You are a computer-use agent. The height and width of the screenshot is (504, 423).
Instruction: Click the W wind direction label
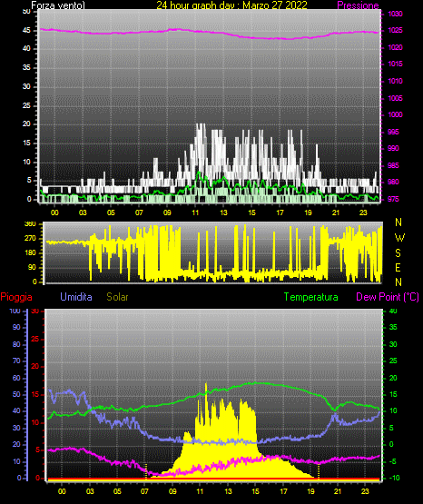click(399, 238)
